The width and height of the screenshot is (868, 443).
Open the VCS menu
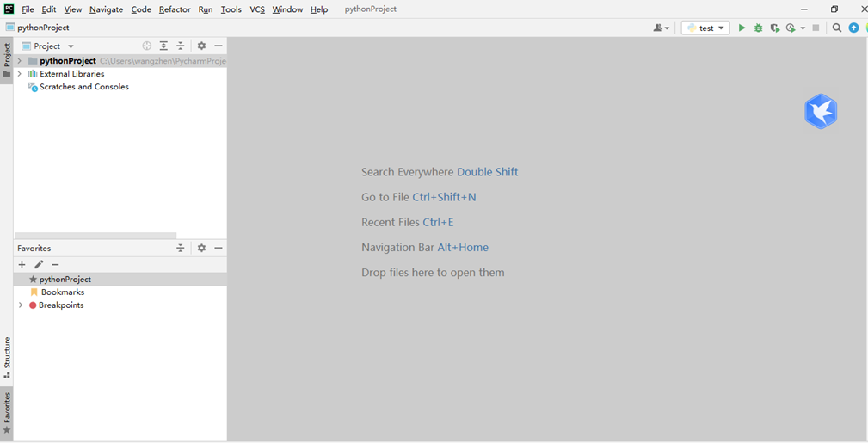click(257, 9)
